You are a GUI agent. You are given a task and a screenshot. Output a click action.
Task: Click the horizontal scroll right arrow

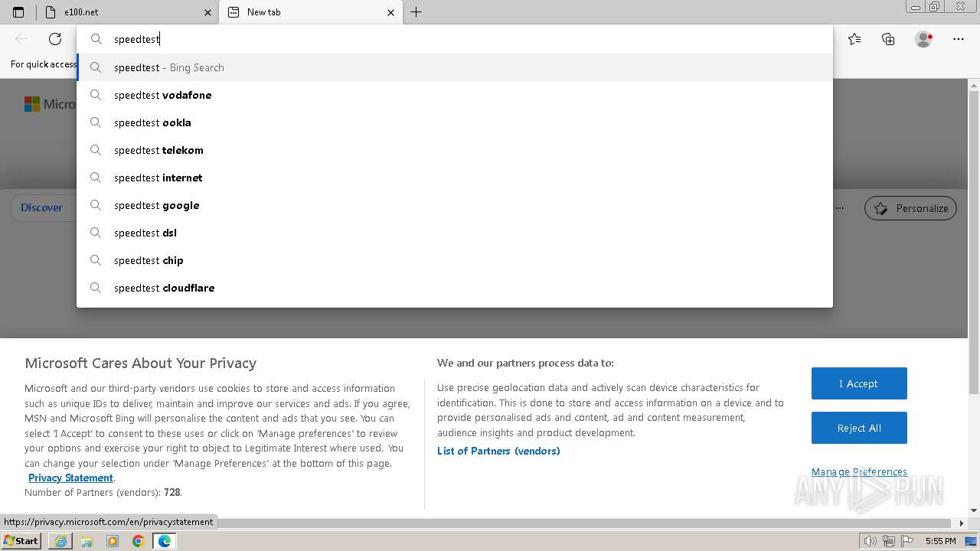tap(962, 523)
